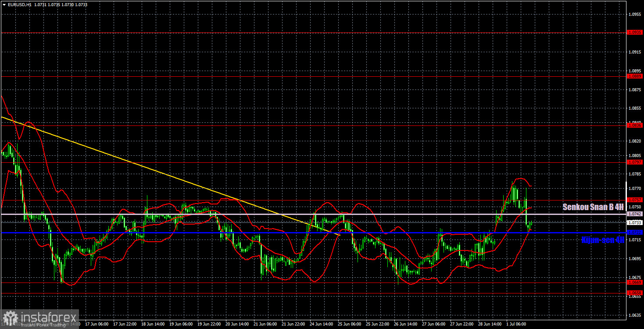This screenshot has width=644, height=329.
Task: Click the 21 Jun 06:00 time label
Action: coord(265,324)
